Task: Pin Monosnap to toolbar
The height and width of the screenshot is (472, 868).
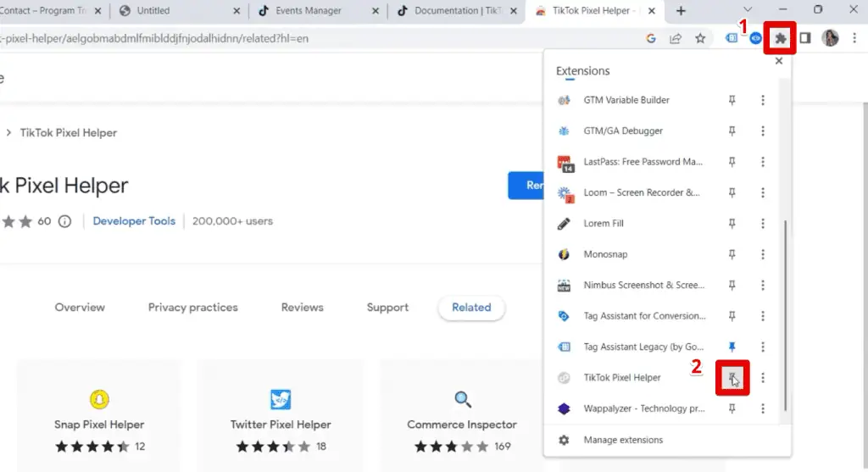Action: pyautogui.click(x=732, y=254)
